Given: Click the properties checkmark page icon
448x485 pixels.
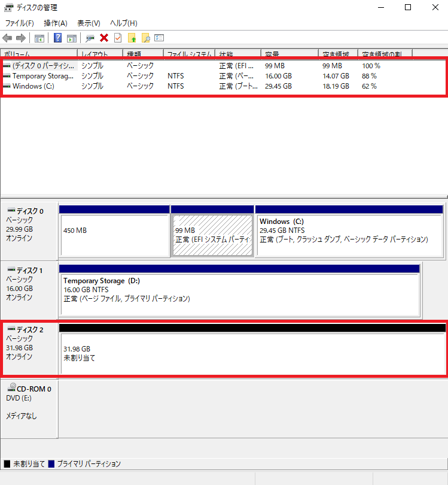Looking at the screenshot, I should coord(118,38).
